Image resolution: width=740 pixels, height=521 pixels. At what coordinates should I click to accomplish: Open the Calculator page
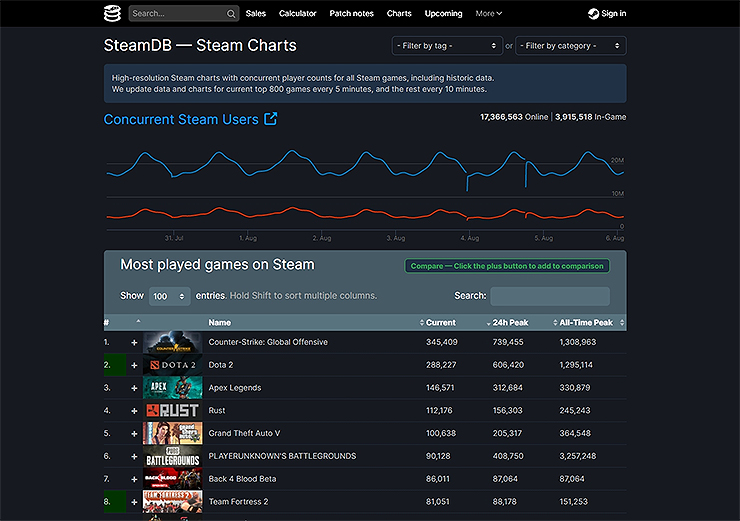pyautogui.click(x=297, y=14)
